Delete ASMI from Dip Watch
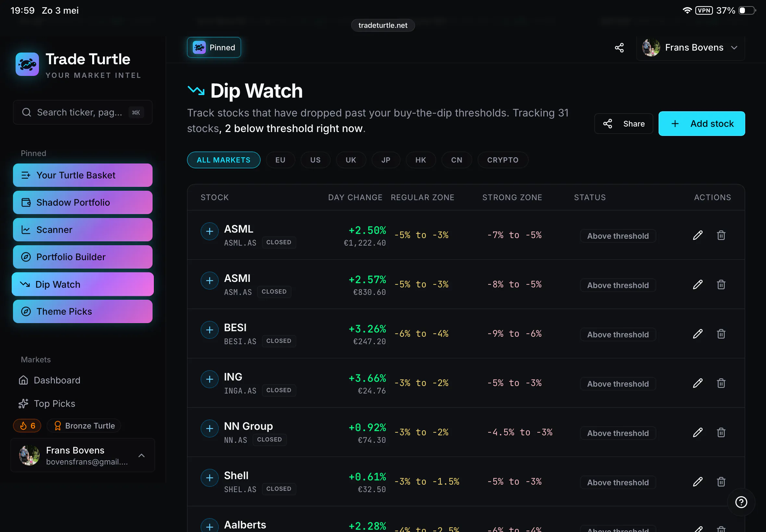Viewport: 766px width, 532px height. (x=721, y=285)
